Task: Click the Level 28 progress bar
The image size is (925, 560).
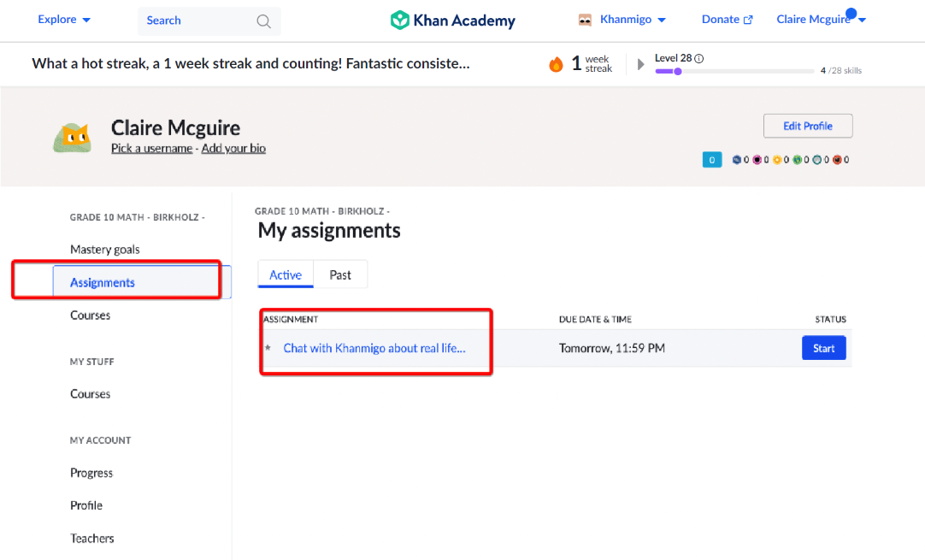Action: pyautogui.click(x=735, y=72)
